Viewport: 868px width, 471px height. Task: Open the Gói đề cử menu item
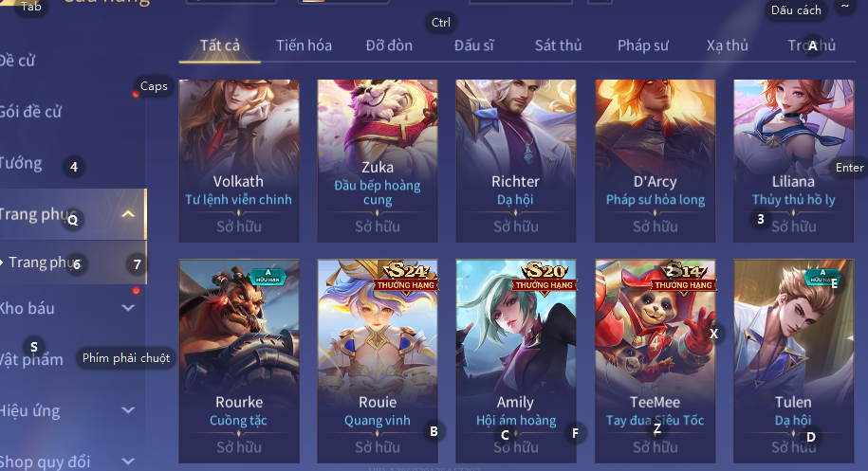tap(31, 112)
